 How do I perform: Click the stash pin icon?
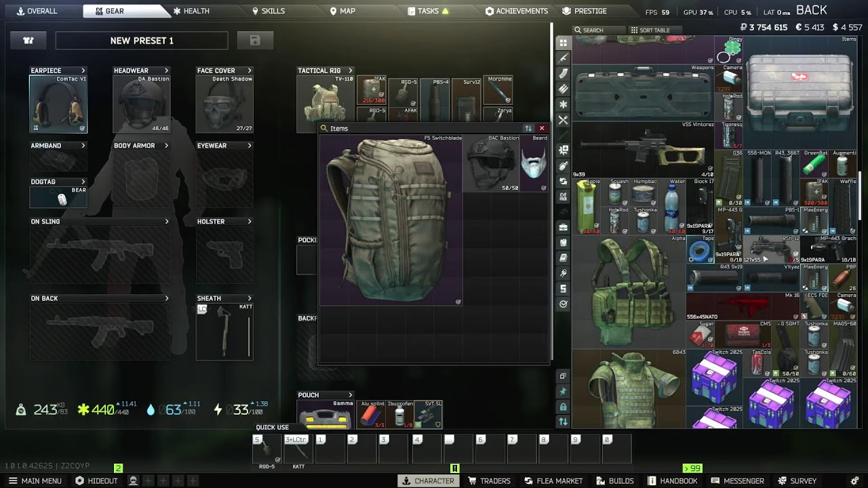563,392
